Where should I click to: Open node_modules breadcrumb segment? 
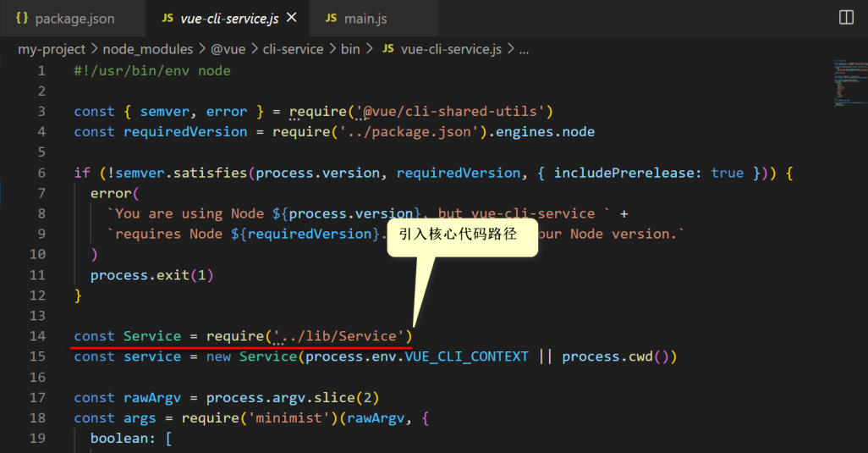[148, 49]
